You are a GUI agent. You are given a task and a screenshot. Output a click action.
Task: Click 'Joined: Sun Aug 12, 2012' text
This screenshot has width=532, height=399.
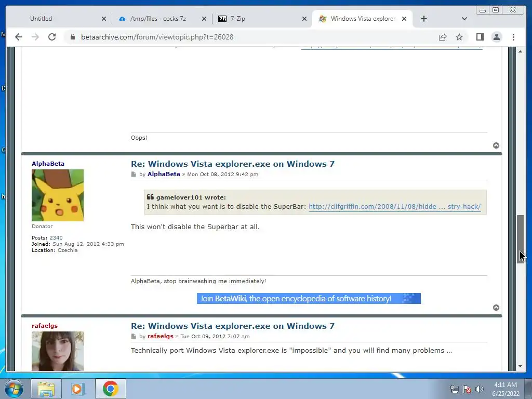point(78,244)
